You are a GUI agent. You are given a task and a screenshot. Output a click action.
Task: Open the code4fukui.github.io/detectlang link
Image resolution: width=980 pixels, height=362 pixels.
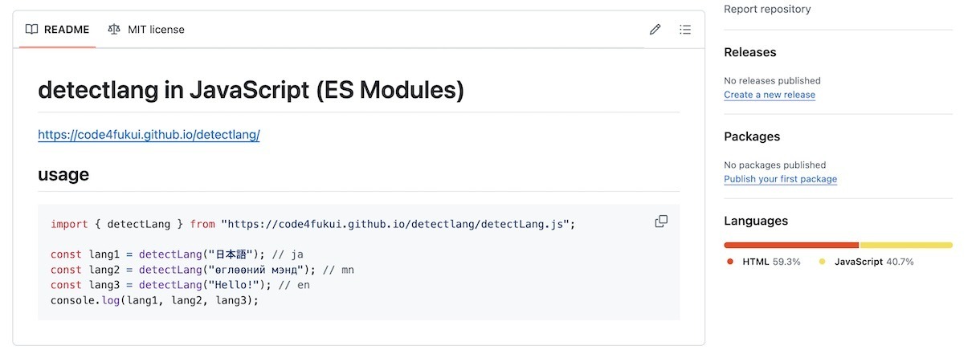(x=149, y=135)
